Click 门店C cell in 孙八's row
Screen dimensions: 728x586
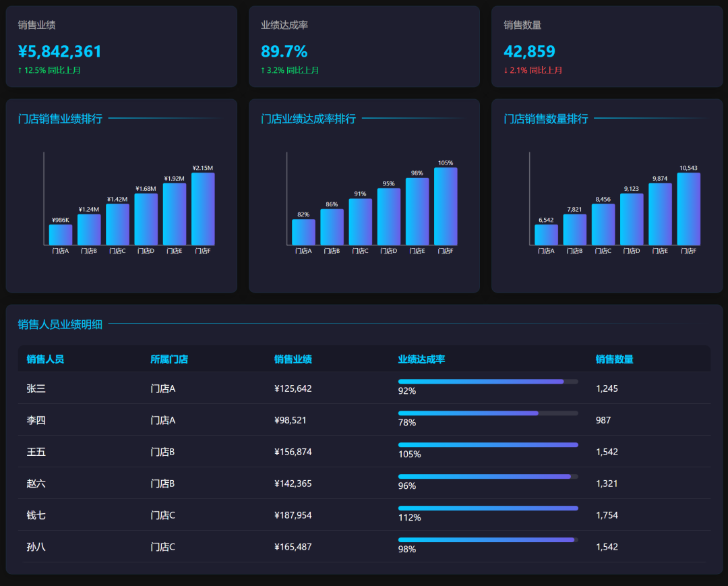click(x=162, y=546)
